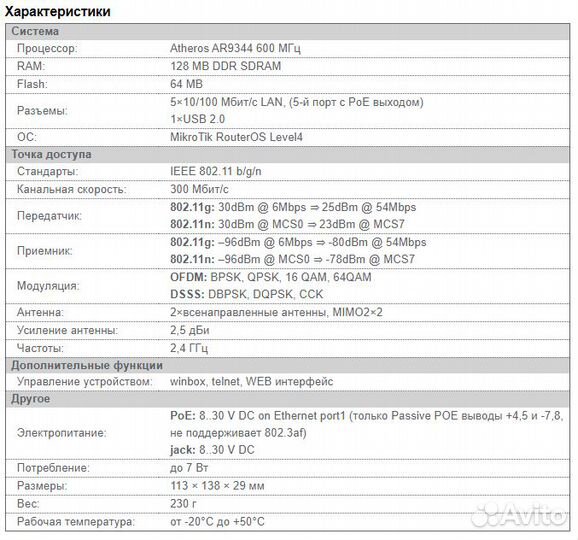Click the 'Управление устройством:' label
Viewport: 578px width, 540px height.
[x=84, y=382]
